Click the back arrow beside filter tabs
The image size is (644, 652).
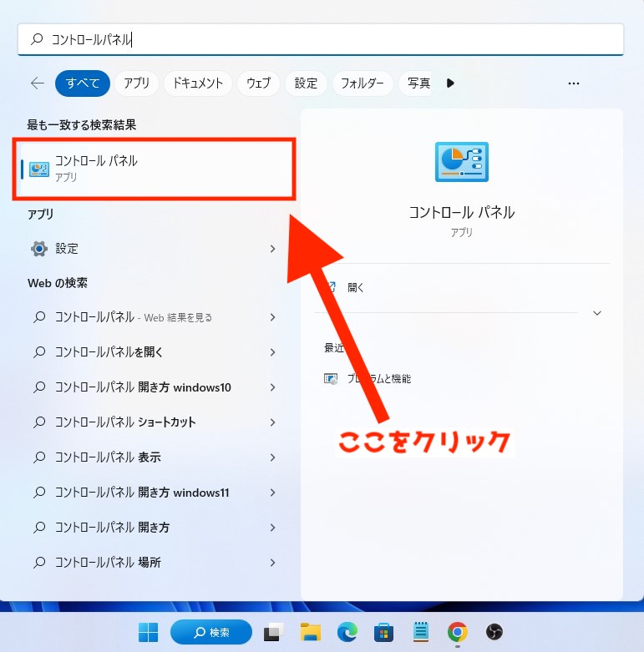click(x=38, y=83)
